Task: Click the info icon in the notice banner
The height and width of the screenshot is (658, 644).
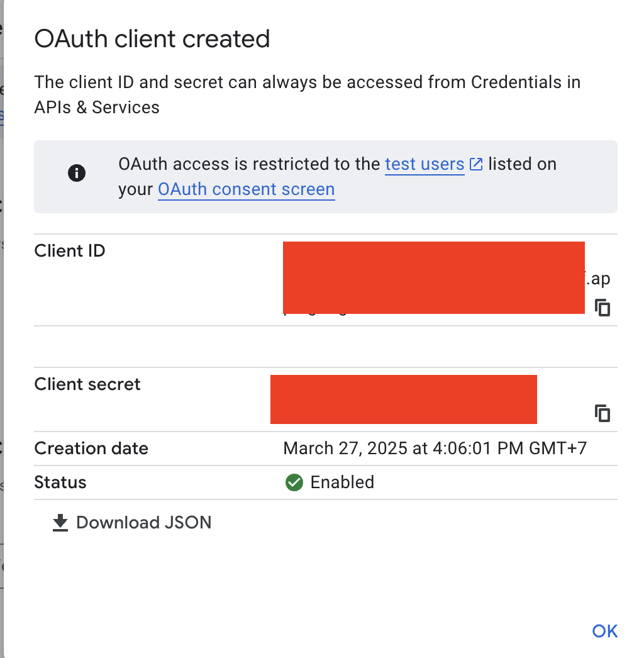Action: pyautogui.click(x=77, y=173)
